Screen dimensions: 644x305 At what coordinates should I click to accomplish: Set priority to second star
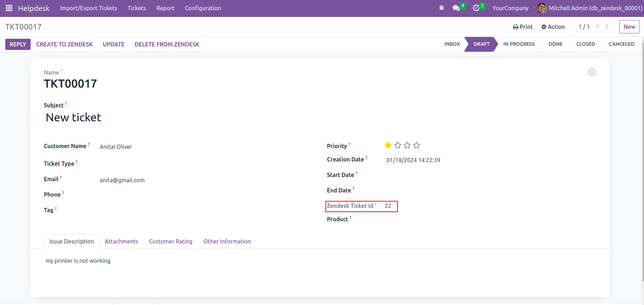[398, 145]
